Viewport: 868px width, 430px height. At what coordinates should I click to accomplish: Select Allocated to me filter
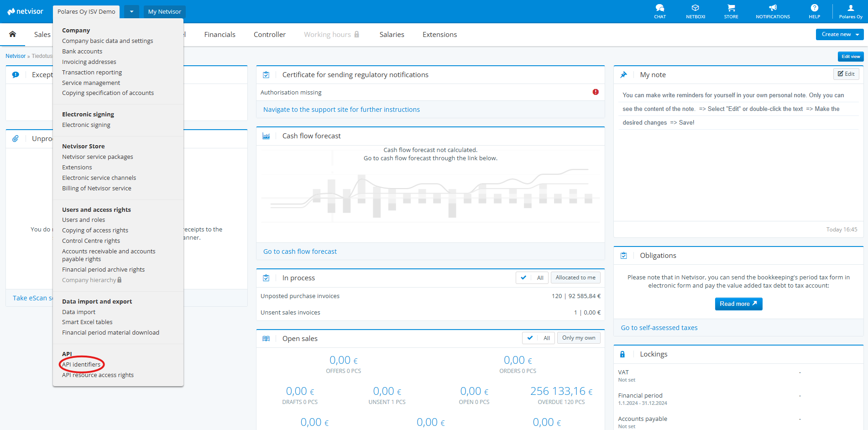575,278
